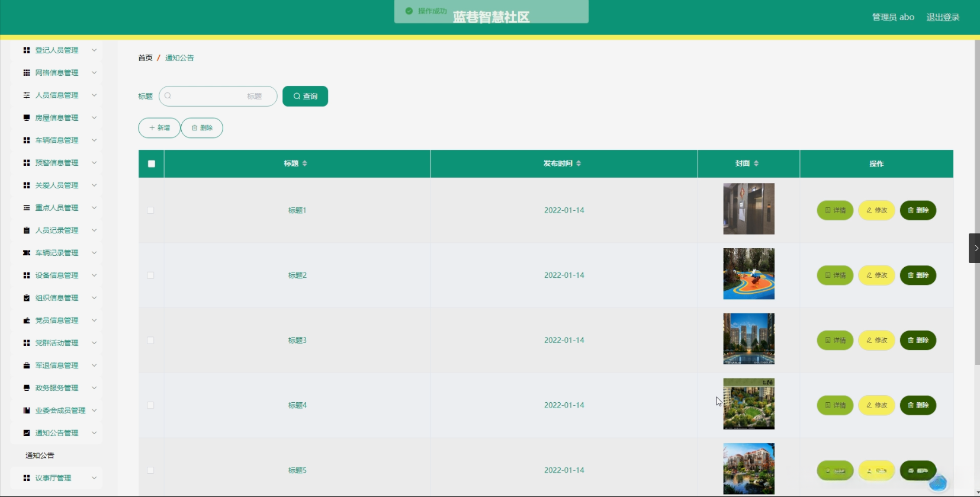Click the 人员记录管理 clipboard icon

click(27, 230)
